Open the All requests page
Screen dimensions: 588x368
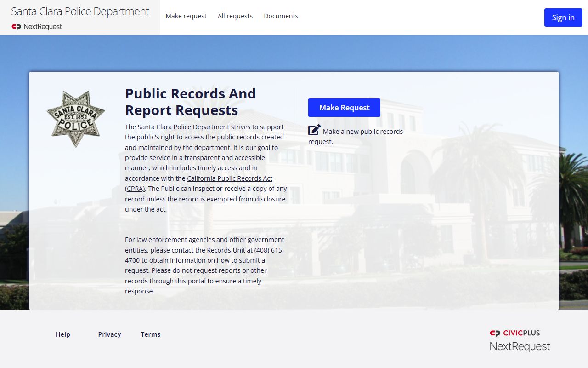coord(235,16)
